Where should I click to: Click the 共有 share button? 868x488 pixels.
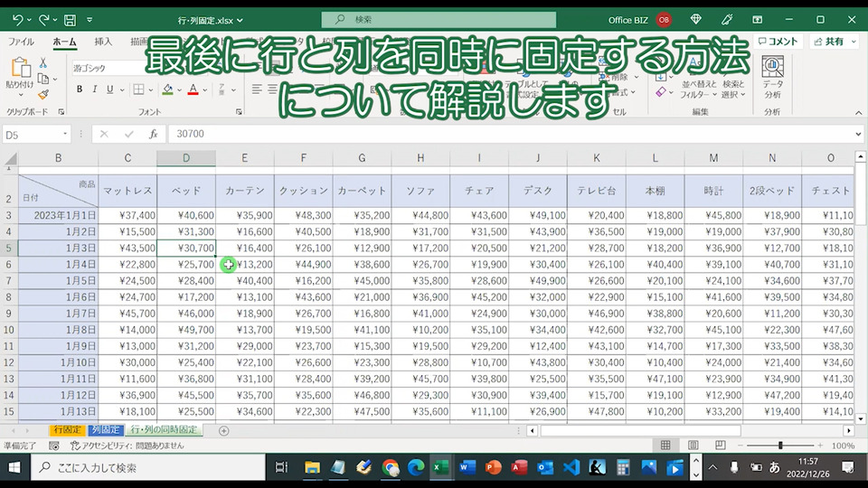[835, 42]
